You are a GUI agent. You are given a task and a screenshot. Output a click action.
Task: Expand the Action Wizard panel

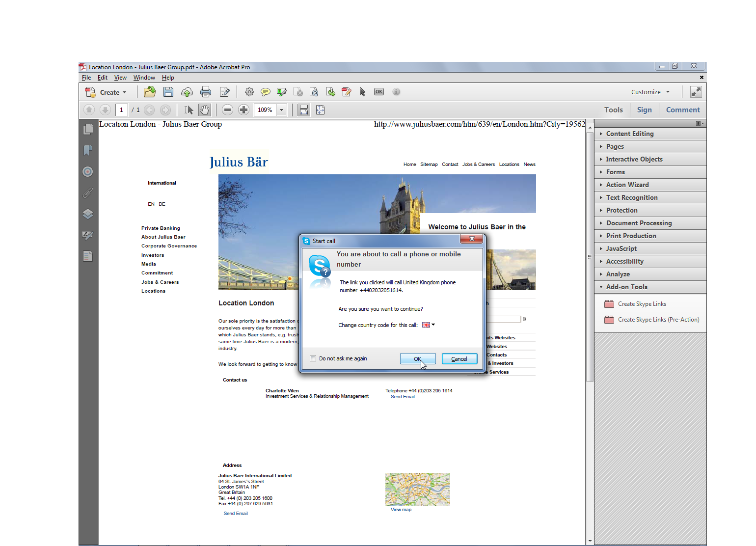coord(650,185)
